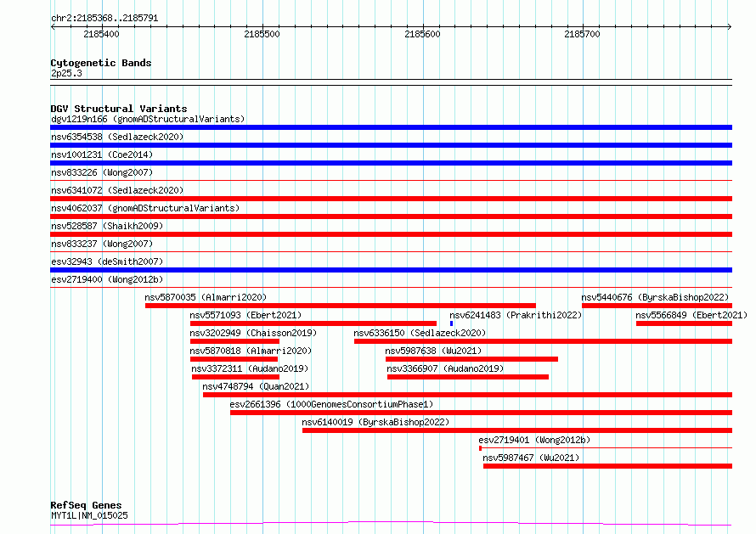756x534 pixels.
Task: Open esv2661396 (1000GenomesConsortiumPhase1) label
Action: pyautogui.click(x=332, y=404)
